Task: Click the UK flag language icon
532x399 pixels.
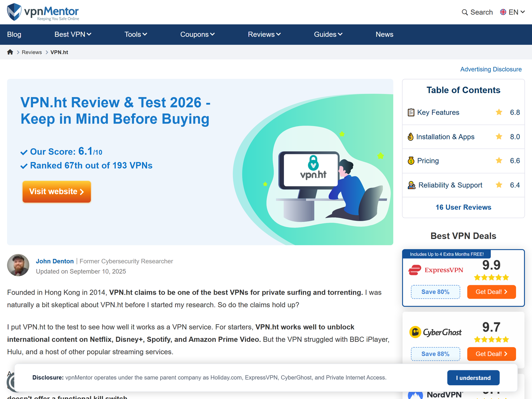Action: 503,12
